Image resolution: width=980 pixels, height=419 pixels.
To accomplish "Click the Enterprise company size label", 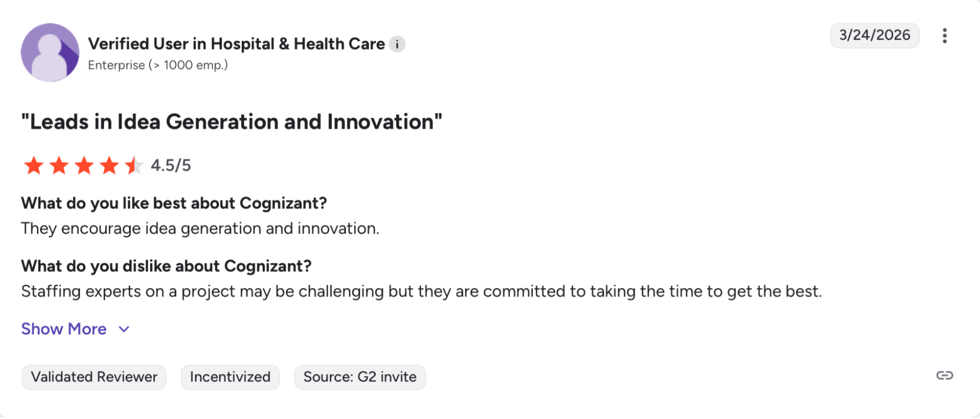I will point(158,65).
